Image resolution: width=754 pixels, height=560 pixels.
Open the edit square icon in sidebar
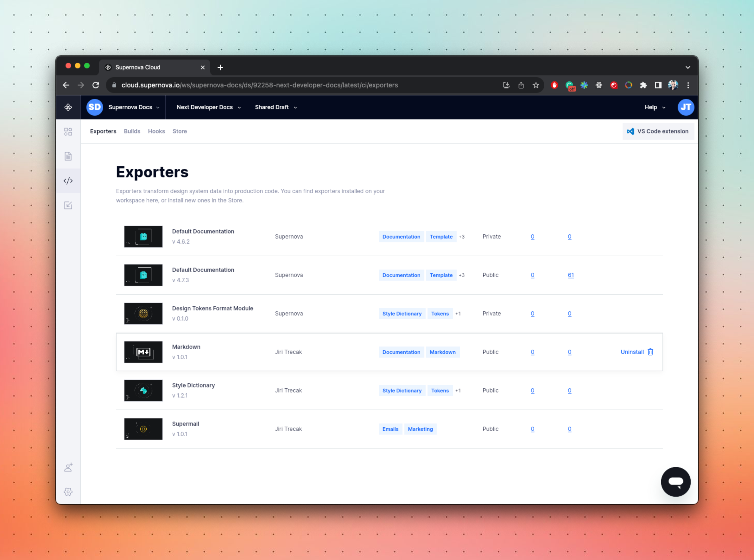pyautogui.click(x=68, y=205)
